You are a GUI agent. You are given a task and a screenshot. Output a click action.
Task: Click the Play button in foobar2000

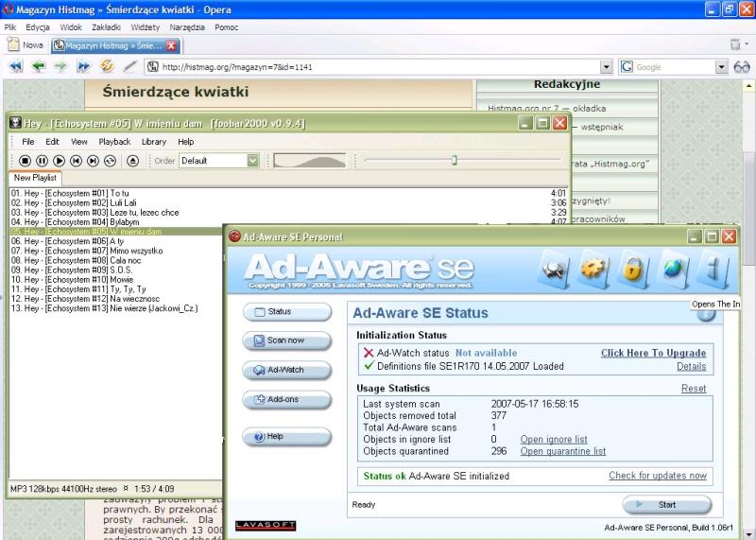(59, 161)
